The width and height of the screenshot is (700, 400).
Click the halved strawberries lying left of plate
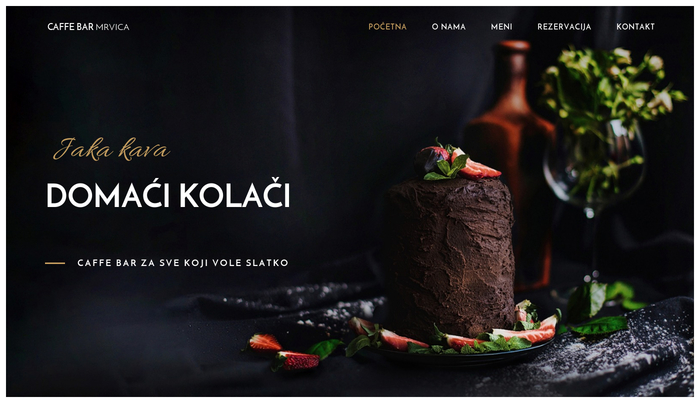(x=283, y=352)
